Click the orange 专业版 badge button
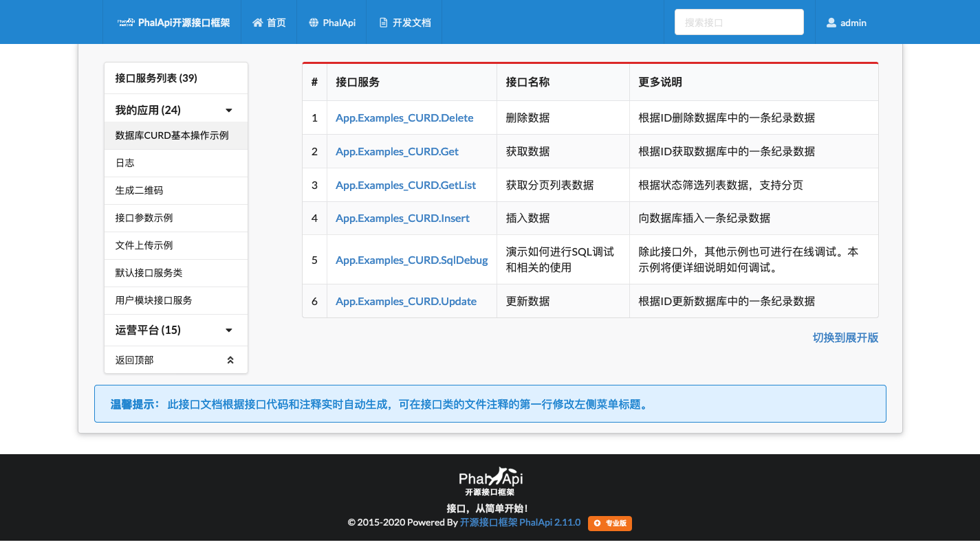The height and width of the screenshot is (560, 980). pyautogui.click(x=609, y=524)
